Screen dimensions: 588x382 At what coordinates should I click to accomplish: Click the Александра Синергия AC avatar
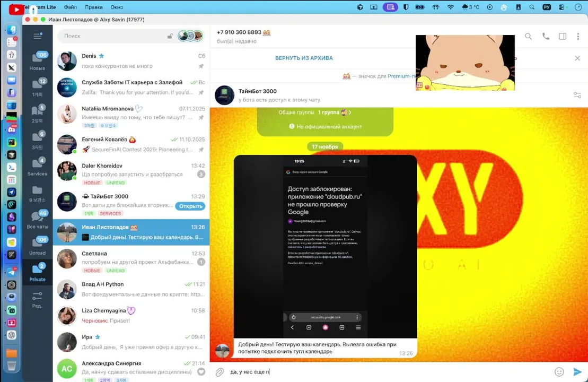[x=67, y=369]
